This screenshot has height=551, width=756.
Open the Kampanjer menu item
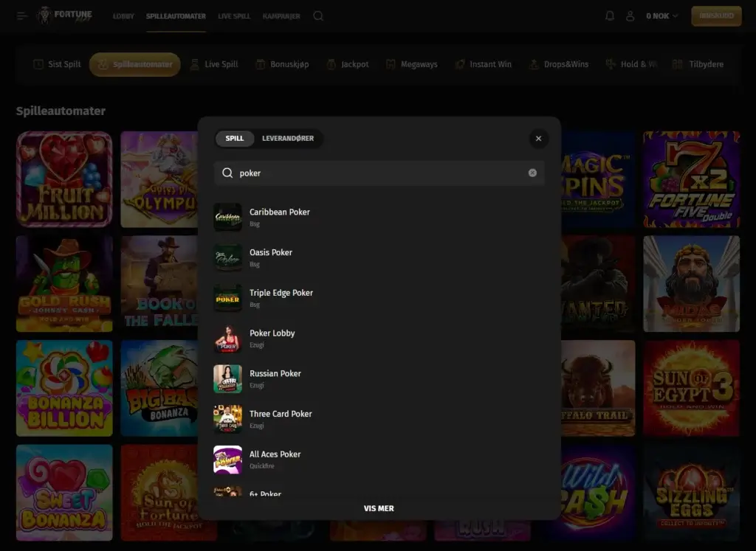tap(281, 16)
